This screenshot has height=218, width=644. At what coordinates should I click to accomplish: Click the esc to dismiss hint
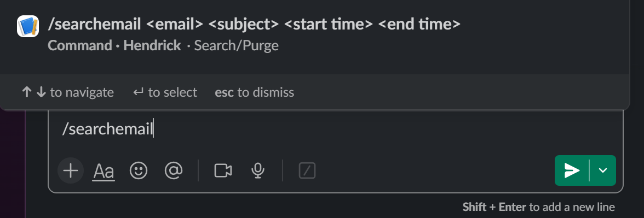[254, 92]
